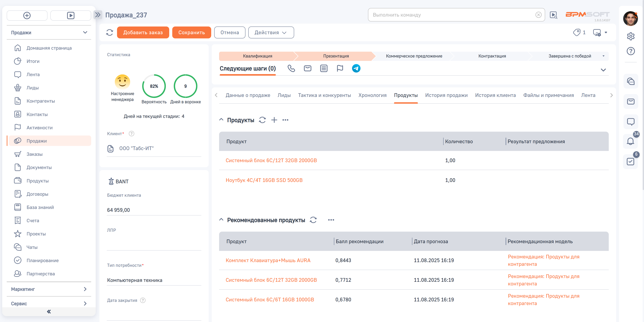
Task: Open the tasks checkbox icon with badge 6
Action: pyautogui.click(x=631, y=162)
